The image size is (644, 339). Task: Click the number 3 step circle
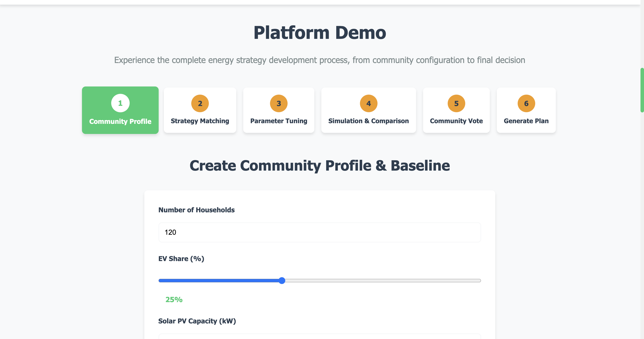(x=279, y=103)
